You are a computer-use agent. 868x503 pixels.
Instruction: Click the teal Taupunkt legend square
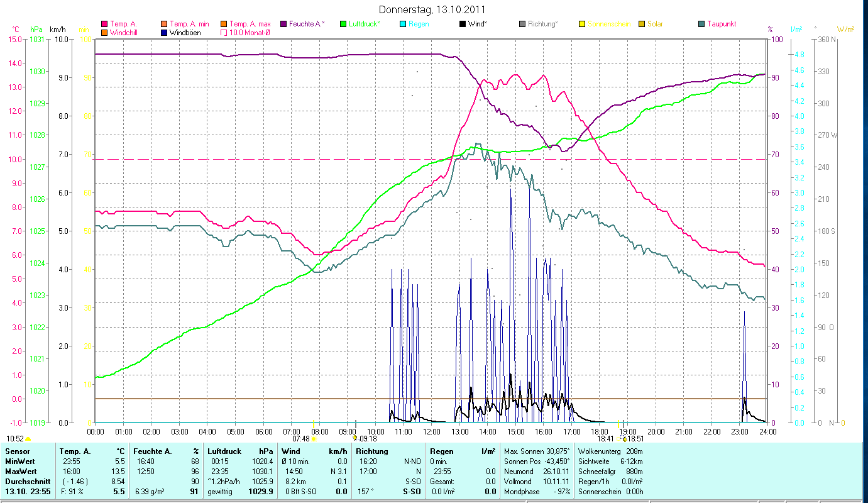coord(701,24)
